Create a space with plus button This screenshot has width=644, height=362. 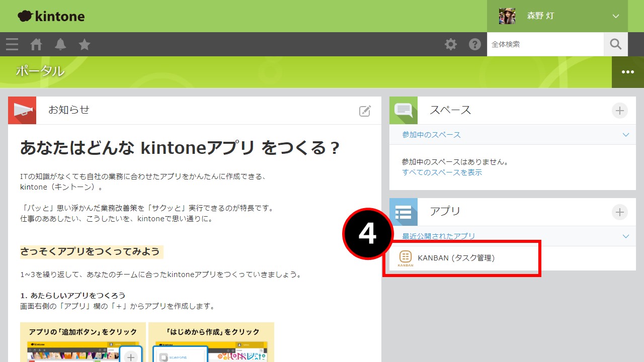[620, 111]
